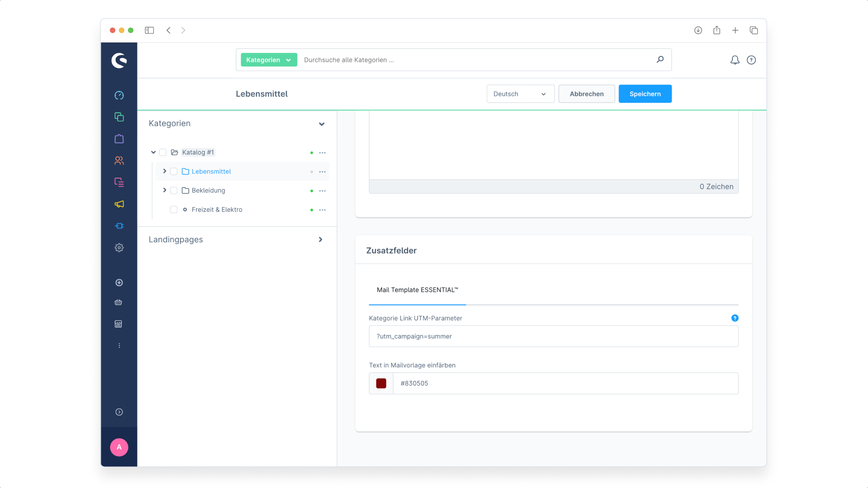Image resolution: width=868 pixels, height=488 pixels.
Task: Show browser tab overview icon
Action: 754,30
